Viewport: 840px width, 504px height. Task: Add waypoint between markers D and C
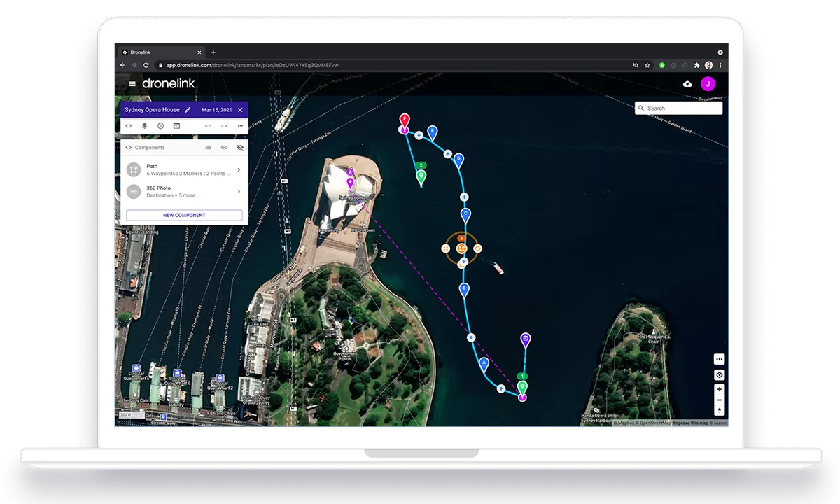click(464, 197)
